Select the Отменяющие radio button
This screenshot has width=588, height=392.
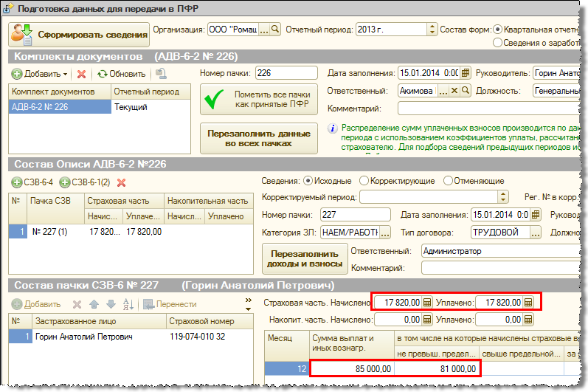coord(447,181)
